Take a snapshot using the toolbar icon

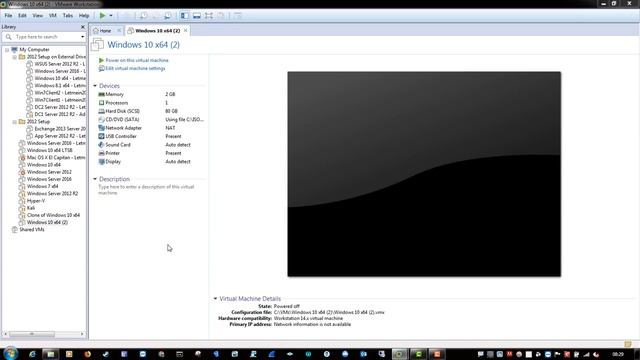point(144,16)
